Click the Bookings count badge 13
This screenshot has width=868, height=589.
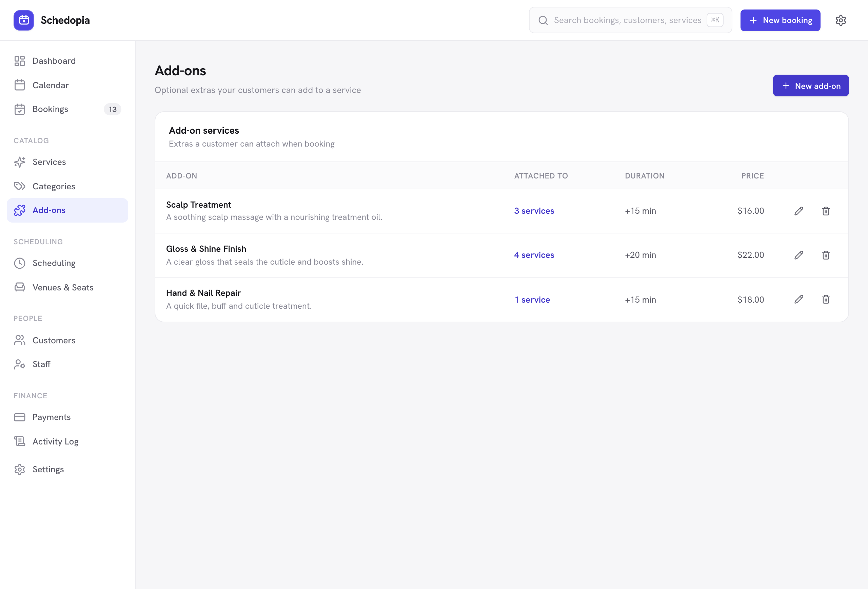(x=113, y=109)
